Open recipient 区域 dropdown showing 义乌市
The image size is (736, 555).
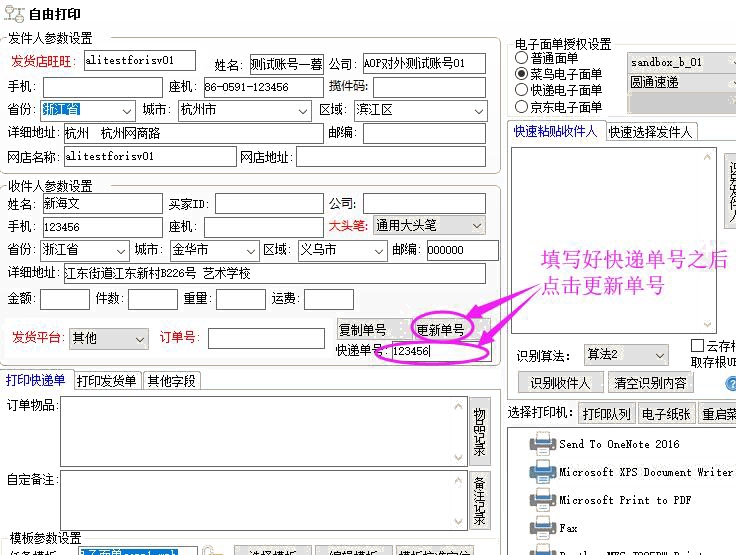(x=343, y=250)
